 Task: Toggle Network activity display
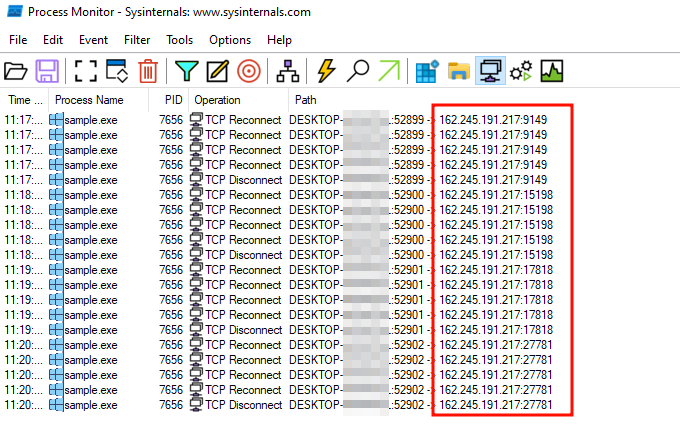coord(490,71)
